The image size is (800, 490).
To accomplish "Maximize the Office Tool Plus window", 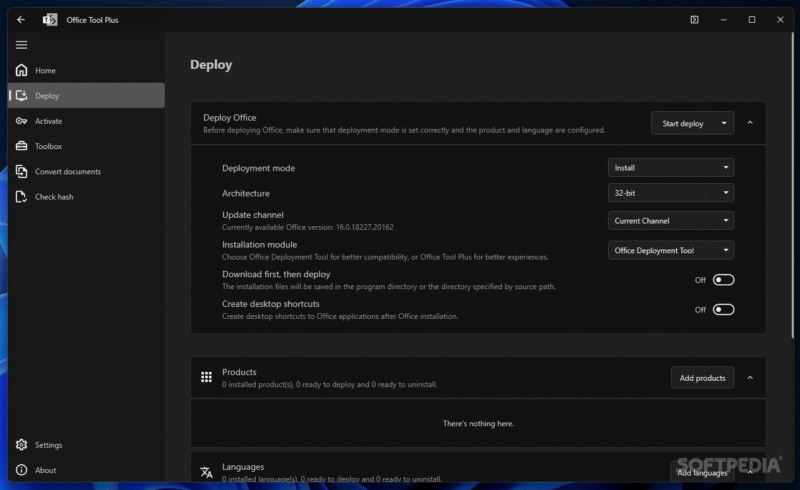I will click(x=752, y=20).
